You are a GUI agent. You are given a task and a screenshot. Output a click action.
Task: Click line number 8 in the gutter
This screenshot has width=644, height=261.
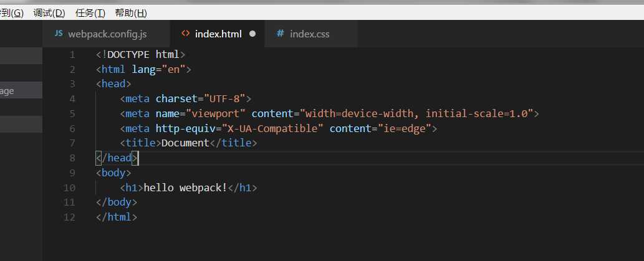72,158
